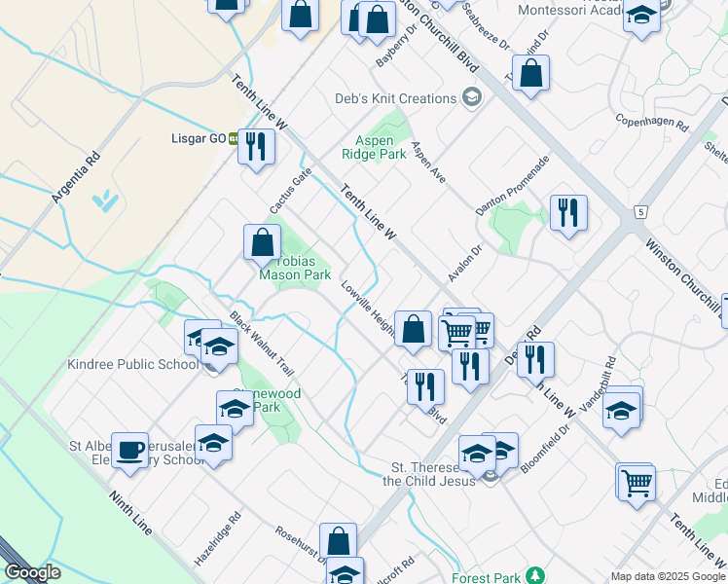Select the school marker near Vanderbilt Rd

coord(621,412)
